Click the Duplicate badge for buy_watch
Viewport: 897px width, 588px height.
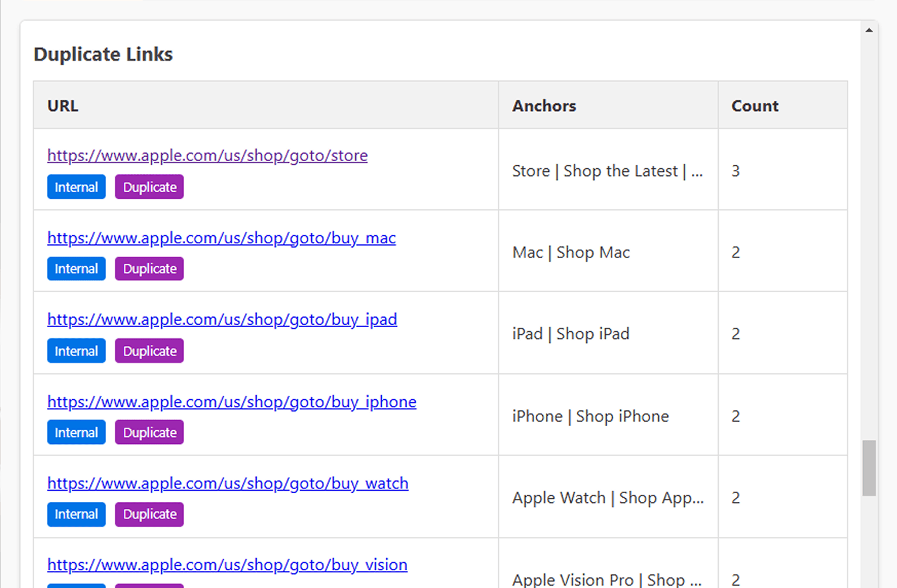tap(149, 514)
